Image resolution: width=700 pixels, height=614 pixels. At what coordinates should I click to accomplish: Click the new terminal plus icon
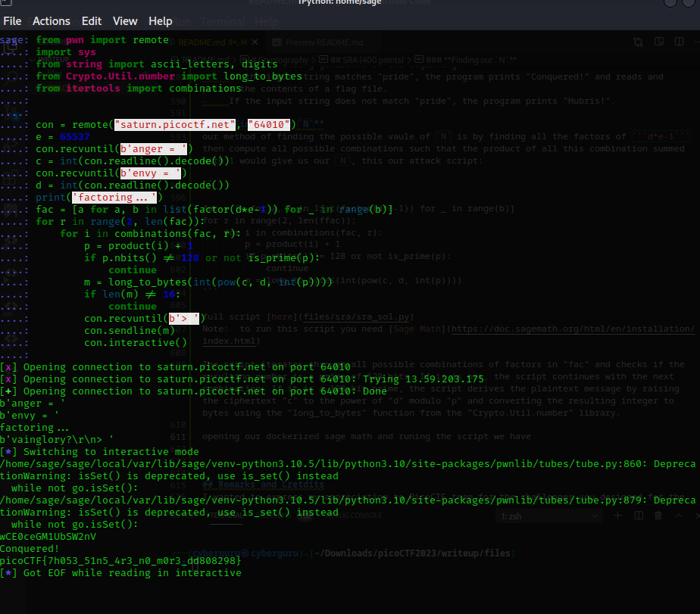618,516
